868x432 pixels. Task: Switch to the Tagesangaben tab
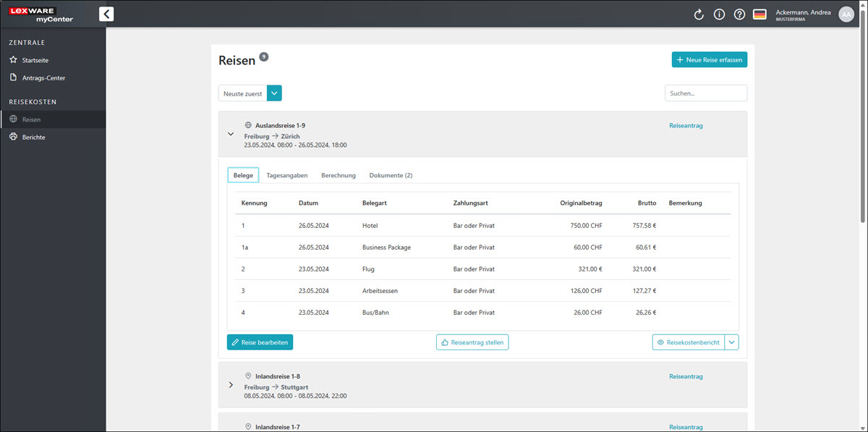pos(287,175)
